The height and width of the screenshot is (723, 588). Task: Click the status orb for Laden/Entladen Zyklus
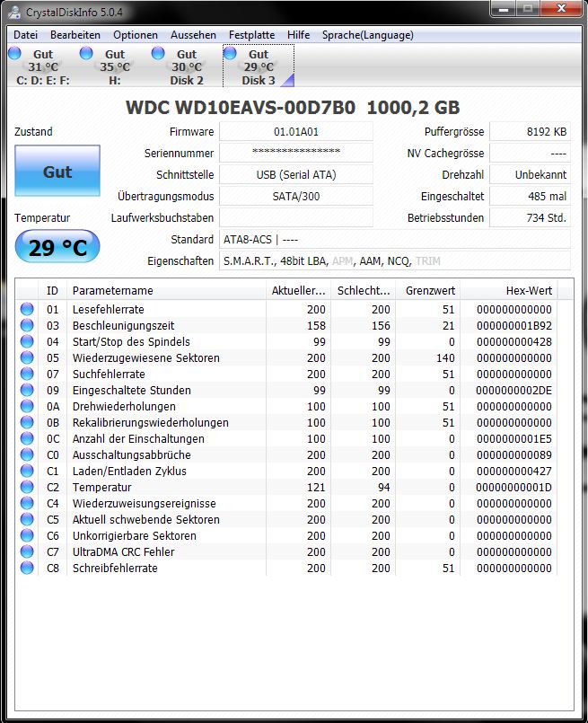(x=27, y=471)
